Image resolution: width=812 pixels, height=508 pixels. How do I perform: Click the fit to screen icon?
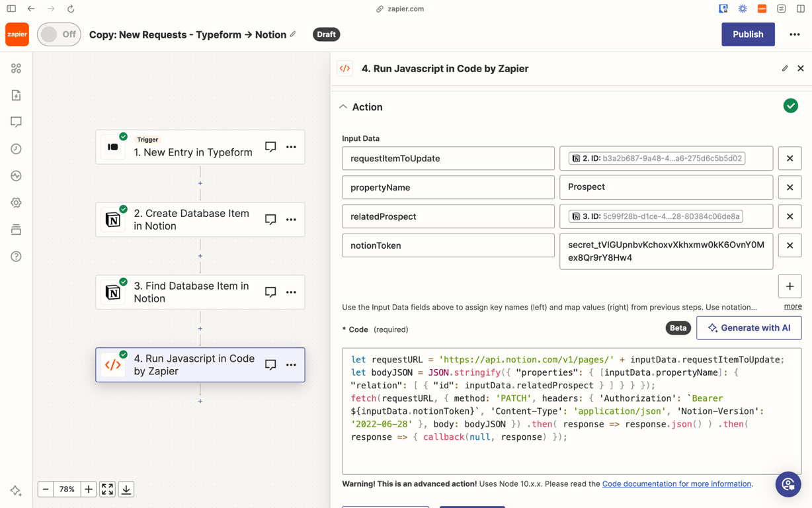tap(108, 489)
